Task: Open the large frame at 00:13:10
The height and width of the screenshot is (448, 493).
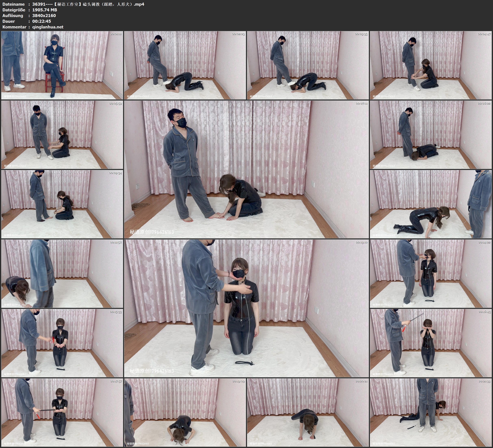Action: click(246, 308)
